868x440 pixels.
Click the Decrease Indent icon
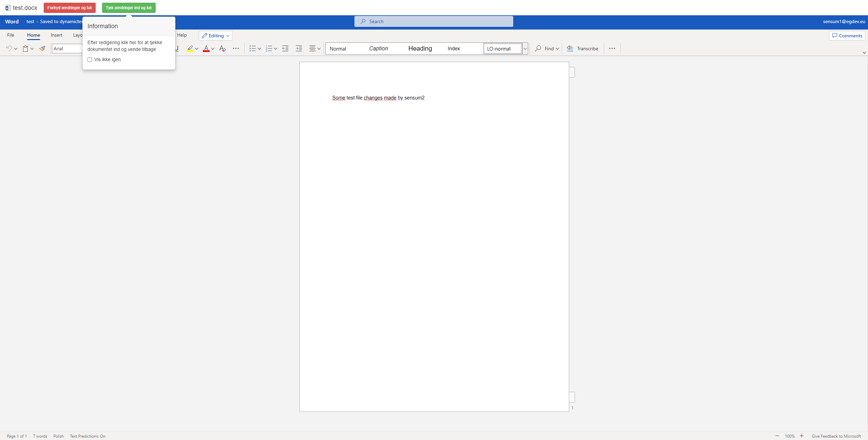click(x=285, y=49)
